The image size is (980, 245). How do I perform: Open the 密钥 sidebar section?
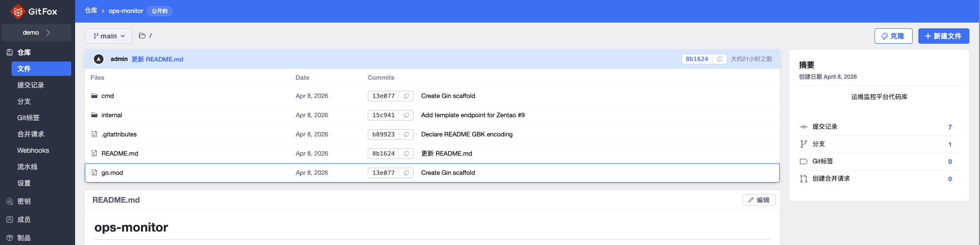[24, 201]
